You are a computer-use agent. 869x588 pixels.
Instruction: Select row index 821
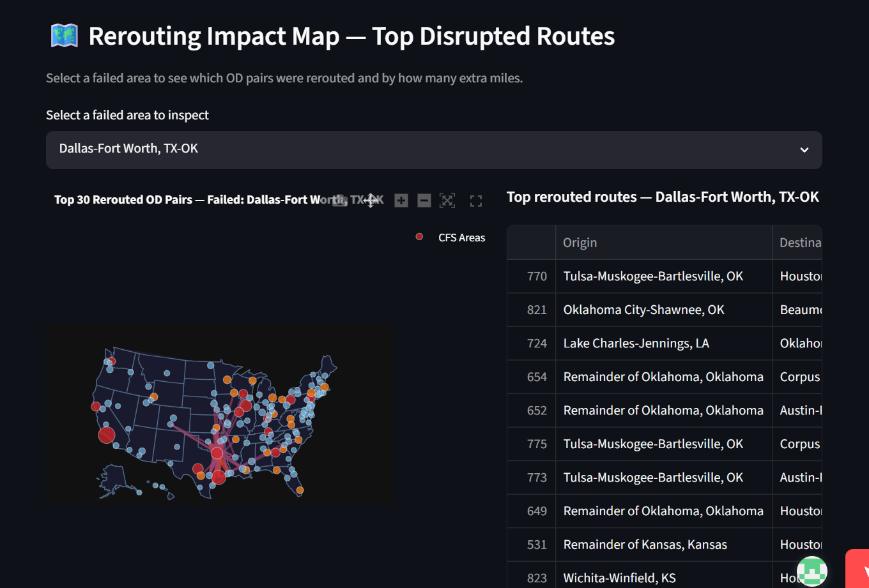point(532,310)
